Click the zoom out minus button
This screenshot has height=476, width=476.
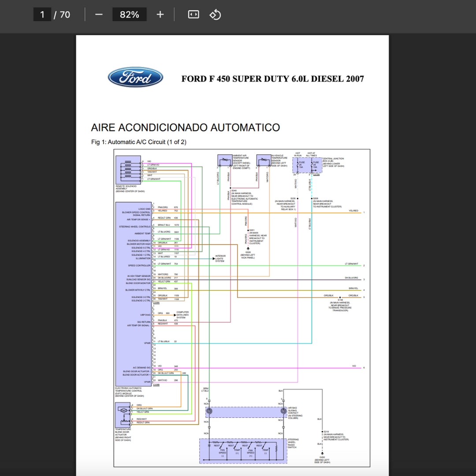click(x=99, y=15)
